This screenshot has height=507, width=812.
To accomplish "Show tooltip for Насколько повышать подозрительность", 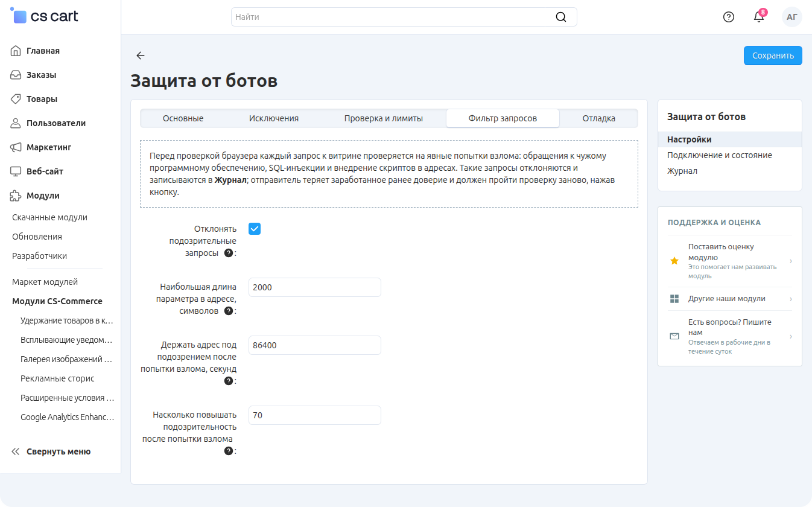I will 229,451.
